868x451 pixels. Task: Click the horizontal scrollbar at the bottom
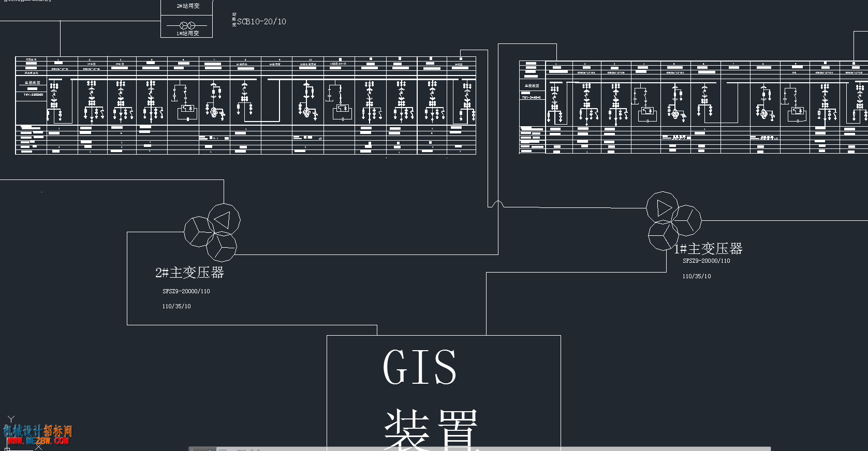point(480,448)
